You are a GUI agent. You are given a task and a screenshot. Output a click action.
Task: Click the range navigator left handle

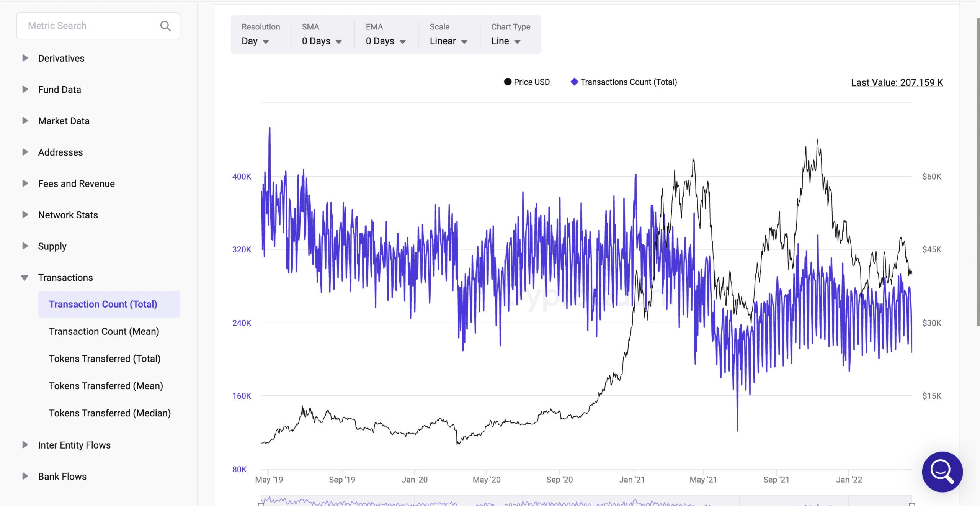pyautogui.click(x=261, y=504)
